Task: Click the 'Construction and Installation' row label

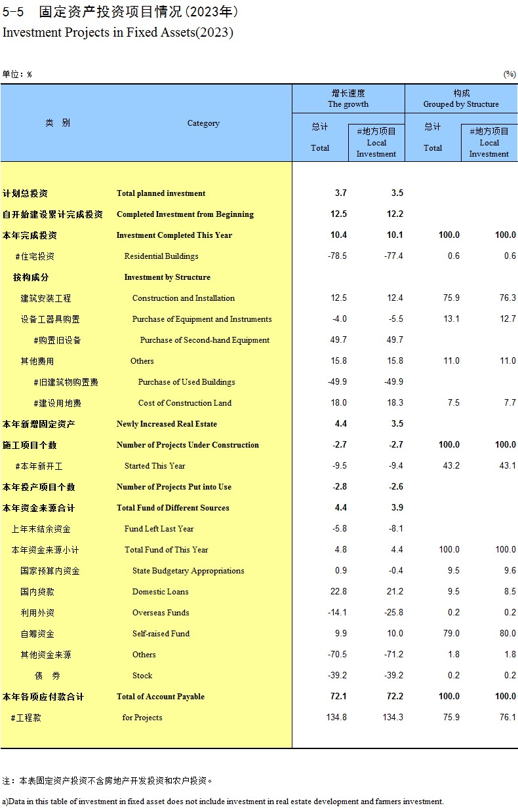Action: pos(183,298)
